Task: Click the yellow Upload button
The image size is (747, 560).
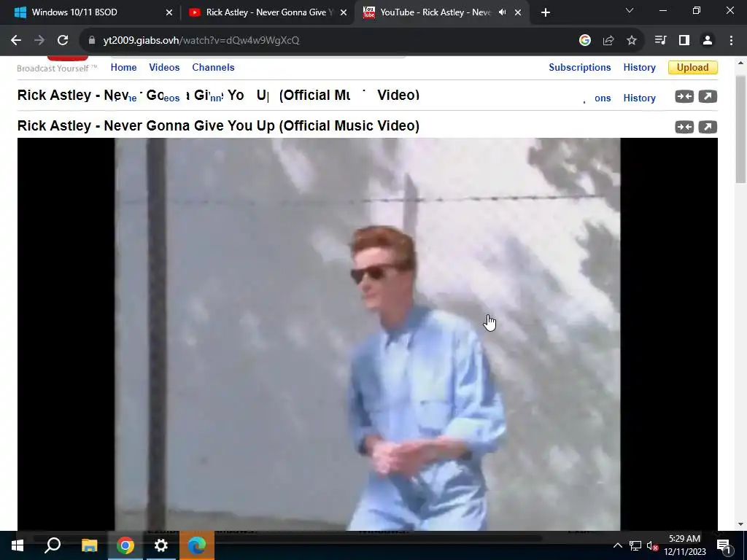Action: click(693, 68)
